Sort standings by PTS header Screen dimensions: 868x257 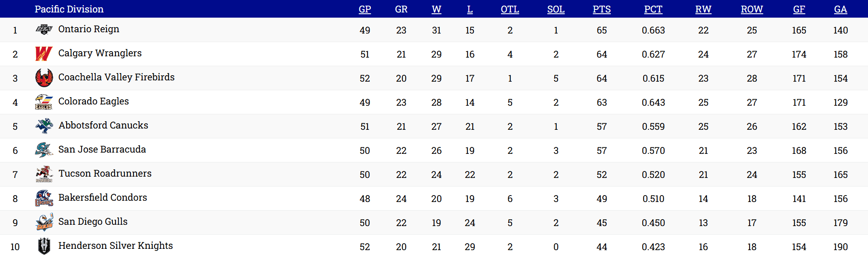601,9
